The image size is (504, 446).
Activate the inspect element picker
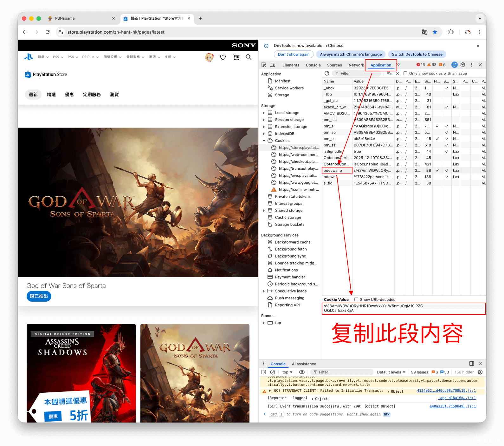click(264, 65)
